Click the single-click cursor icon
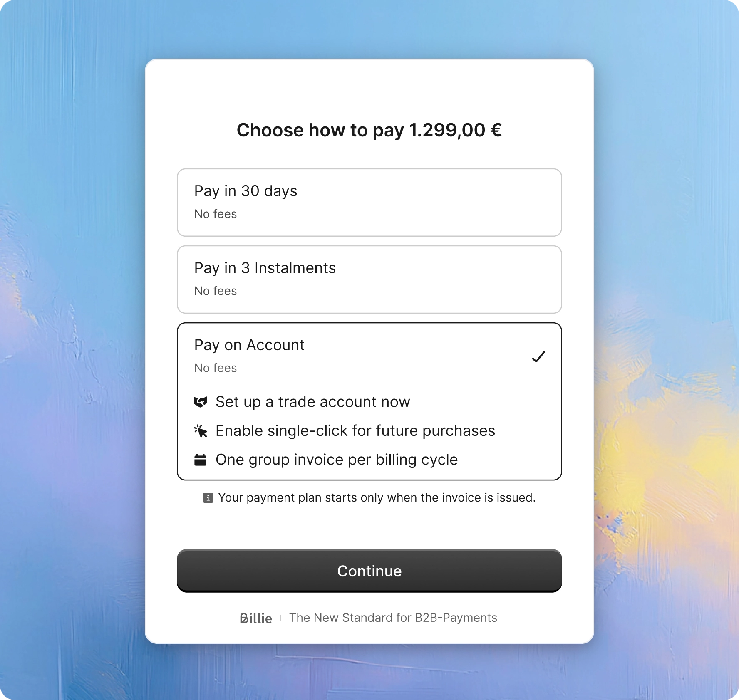The image size is (739, 700). coord(200,431)
